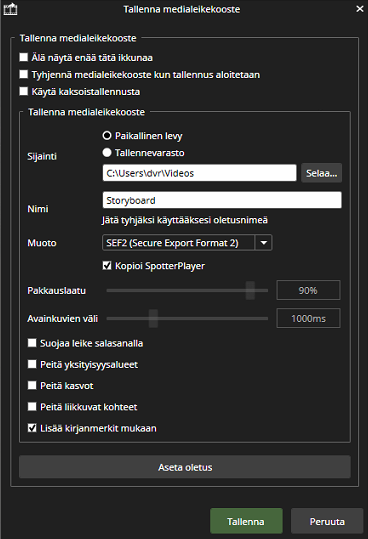The height and width of the screenshot is (539, 368).
Task: Click the SEF2 (Secure Export Format 2) combo box
Action: 187,243
